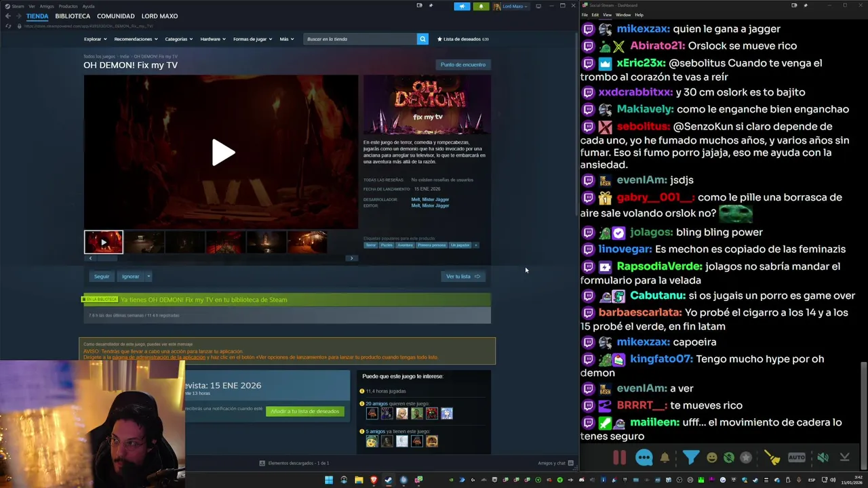The width and height of the screenshot is (868, 488).
Task: Click the Steam icon in the taskbar
Action: pos(389,480)
